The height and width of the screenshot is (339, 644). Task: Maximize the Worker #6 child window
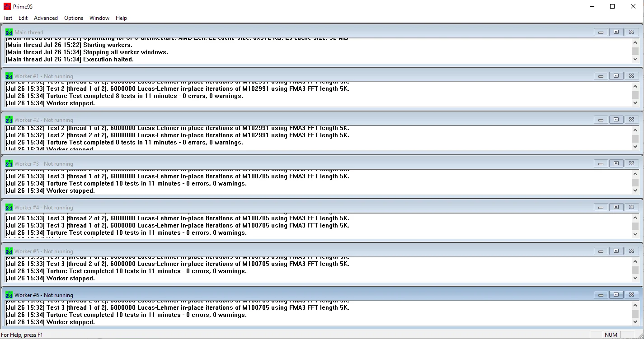(x=616, y=295)
